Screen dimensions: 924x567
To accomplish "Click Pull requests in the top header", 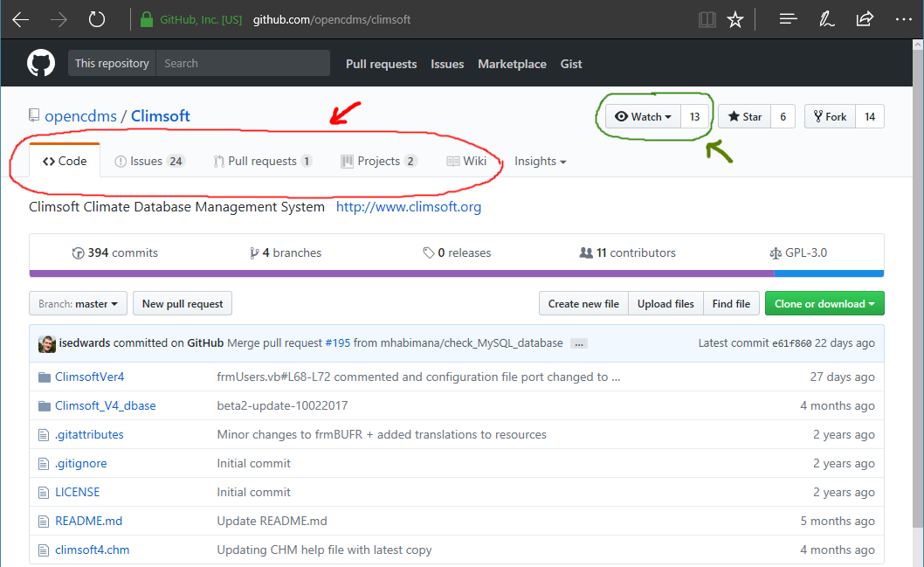I will (382, 64).
